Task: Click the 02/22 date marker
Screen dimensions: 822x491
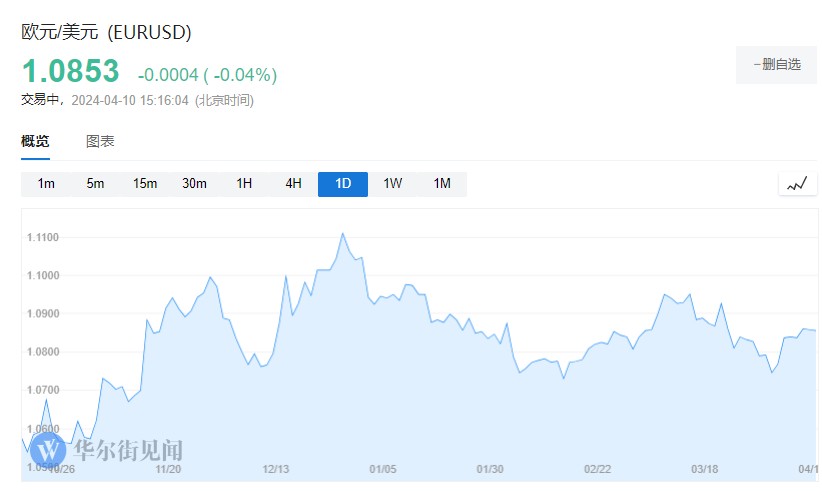Action: (597, 469)
